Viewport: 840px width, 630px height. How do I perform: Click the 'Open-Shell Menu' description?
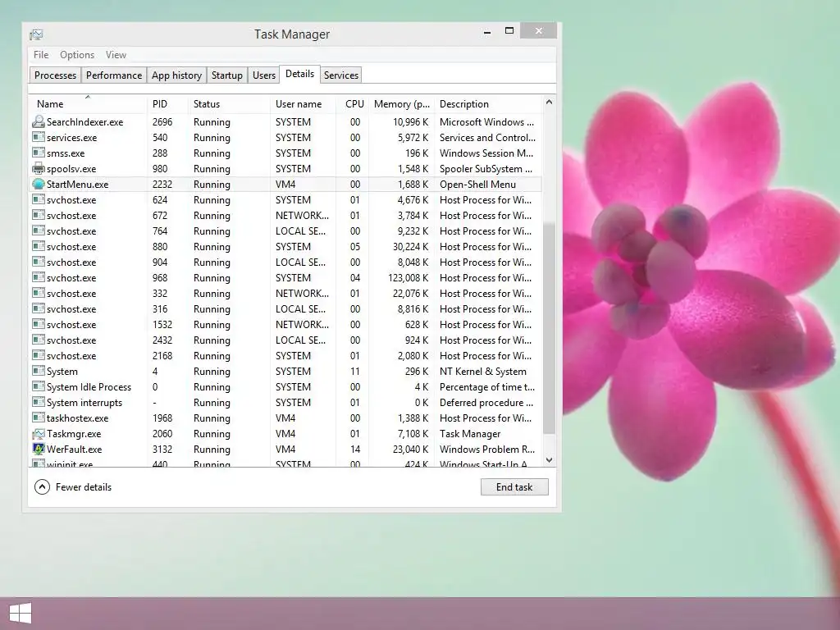point(477,185)
